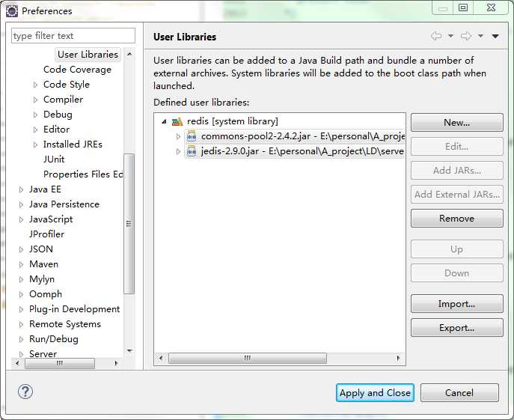Expand the Run/Debug node
The width and height of the screenshot is (514, 420).
click(21, 339)
